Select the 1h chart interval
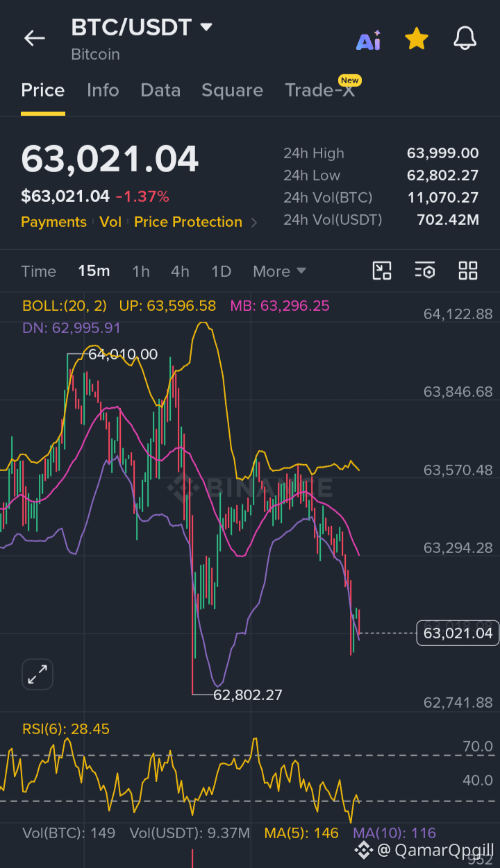The height and width of the screenshot is (868, 500). 141,271
